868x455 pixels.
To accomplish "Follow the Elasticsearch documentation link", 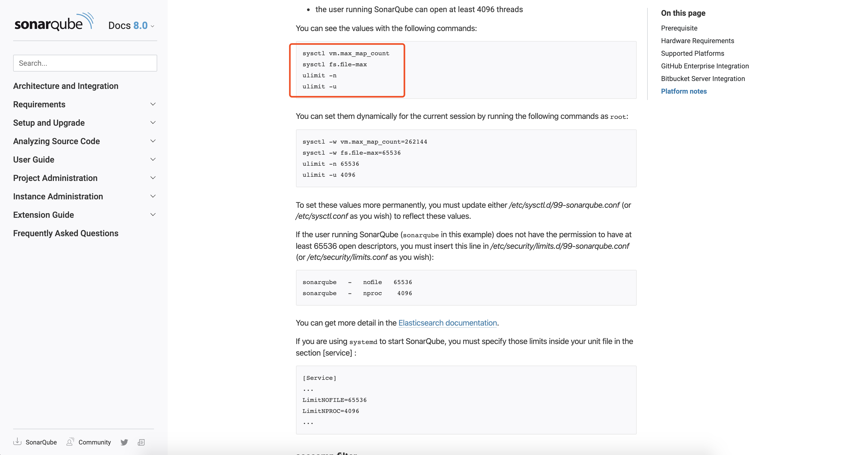I will coord(447,323).
